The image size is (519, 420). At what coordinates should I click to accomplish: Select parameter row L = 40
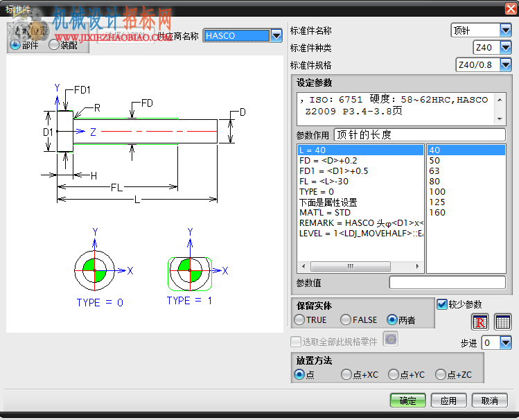click(x=360, y=150)
